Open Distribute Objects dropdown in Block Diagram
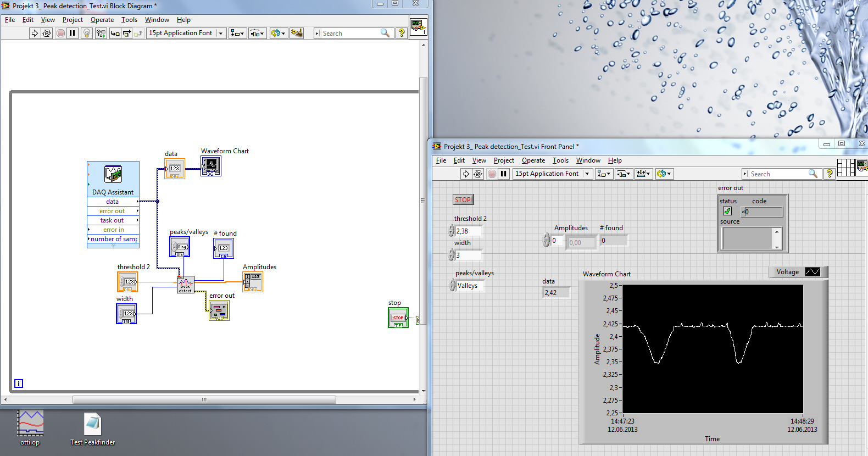Viewport: 868px width, 456px height. (x=257, y=34)
